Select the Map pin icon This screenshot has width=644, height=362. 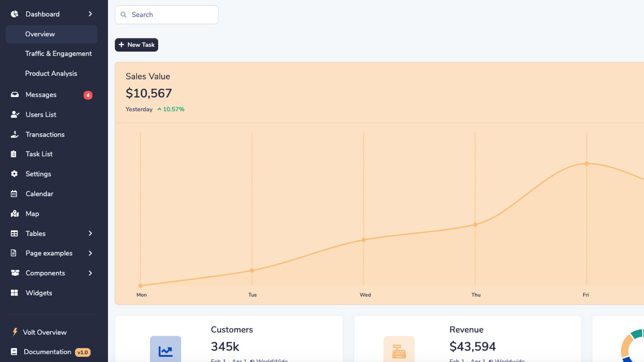click(15, 214)
